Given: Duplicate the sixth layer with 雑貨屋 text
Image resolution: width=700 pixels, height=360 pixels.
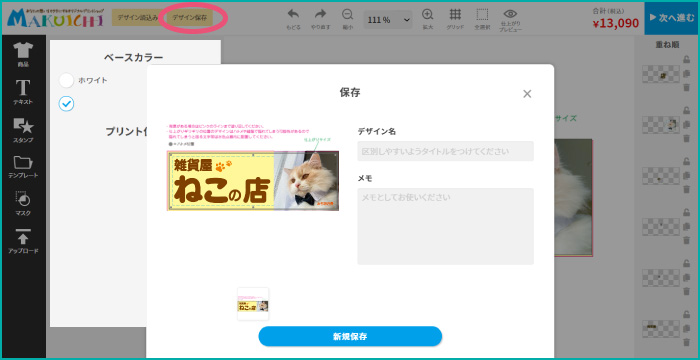Looking at the screenshot, I should [x=686, y=329].
